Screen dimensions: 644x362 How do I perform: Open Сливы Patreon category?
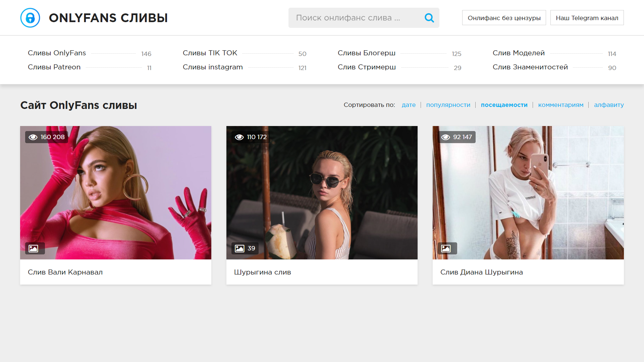click(54, 67)
